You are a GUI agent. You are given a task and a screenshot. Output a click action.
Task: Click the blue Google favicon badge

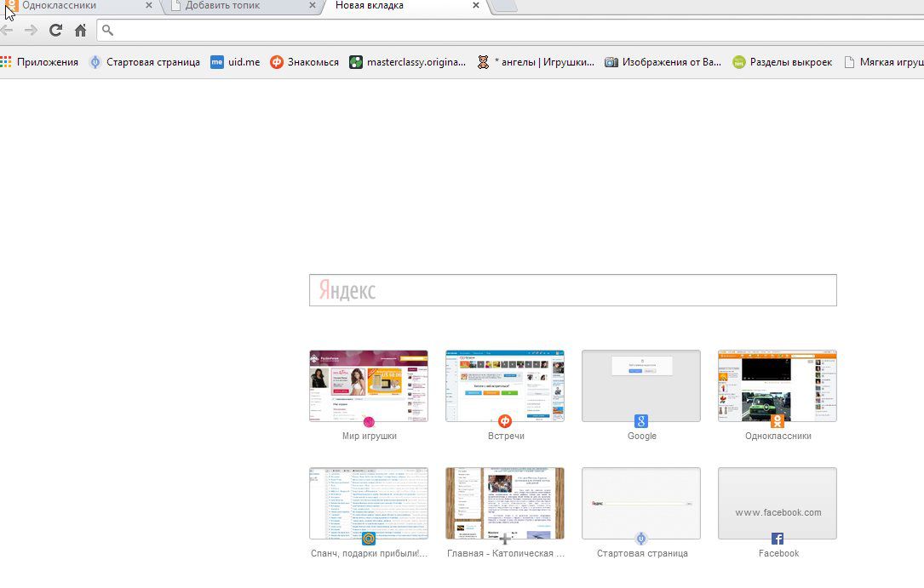point(641,421)
